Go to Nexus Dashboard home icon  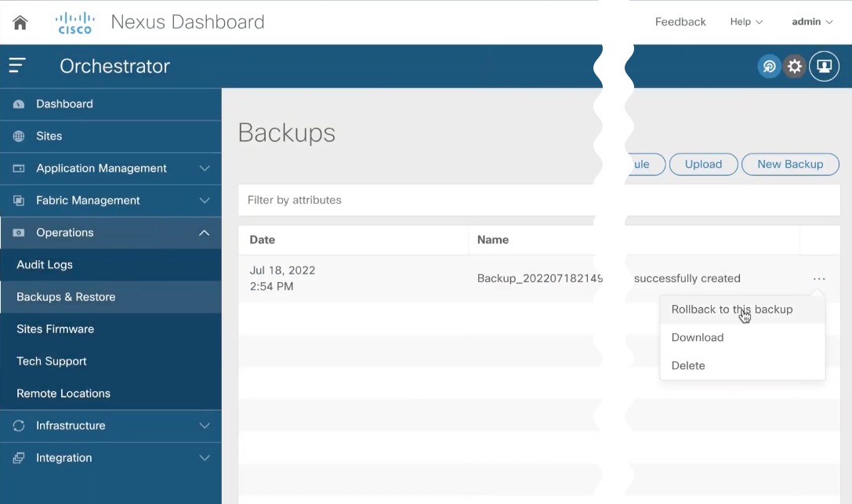coord(20,22)
